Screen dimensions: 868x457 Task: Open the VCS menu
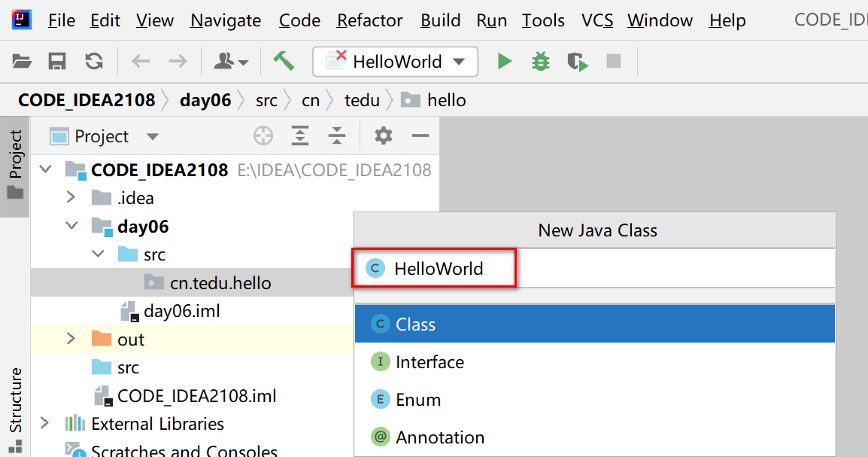596,20
